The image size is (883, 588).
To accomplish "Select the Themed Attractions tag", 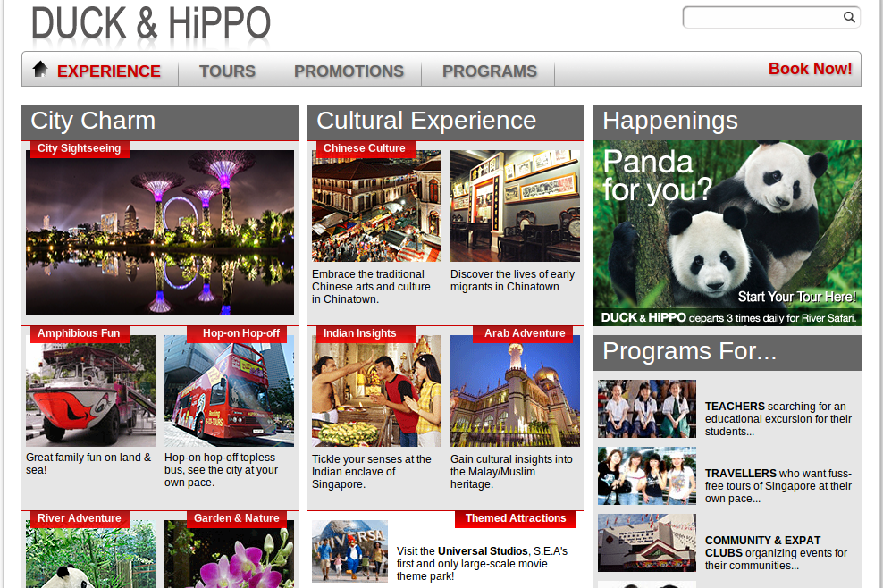I will pyautogui.click(x=516, y=518).
